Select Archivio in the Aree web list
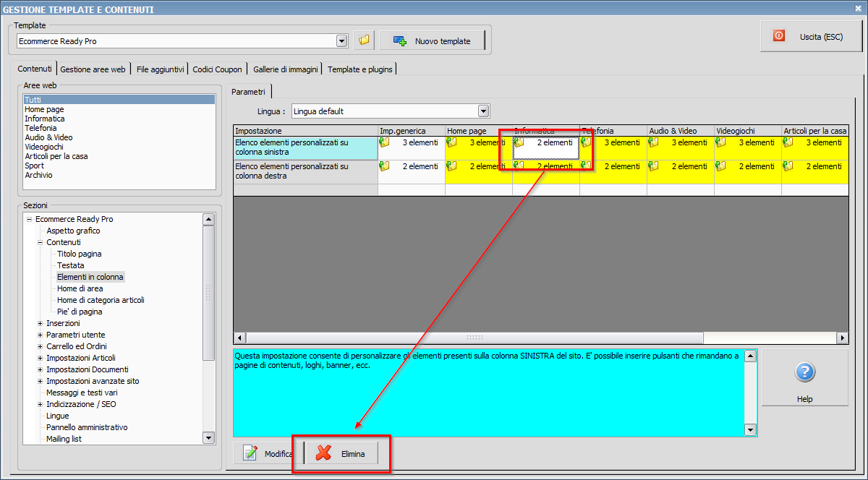Image resolution: width=868 pixels, height=480 pixels. [x=119, y=175]
